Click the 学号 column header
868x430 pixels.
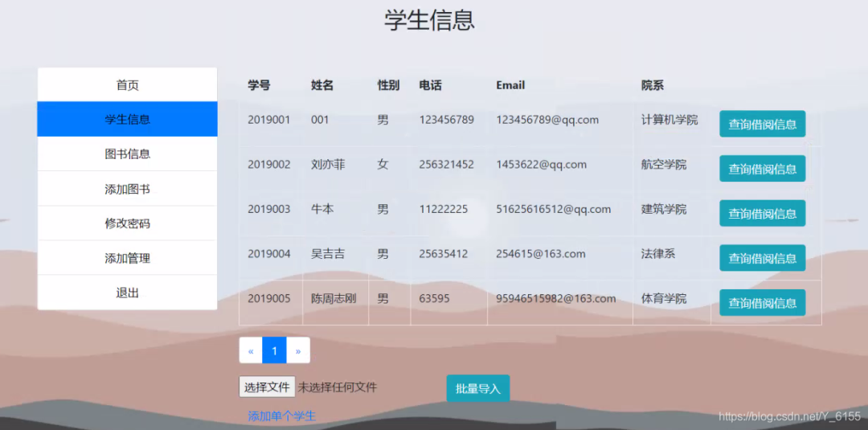pos(259,85)
